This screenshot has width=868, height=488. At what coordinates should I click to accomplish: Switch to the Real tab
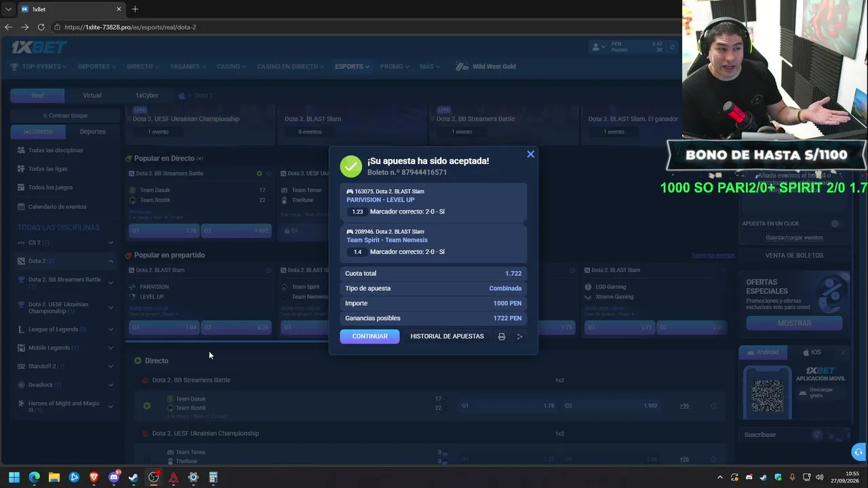pos(37,96)
